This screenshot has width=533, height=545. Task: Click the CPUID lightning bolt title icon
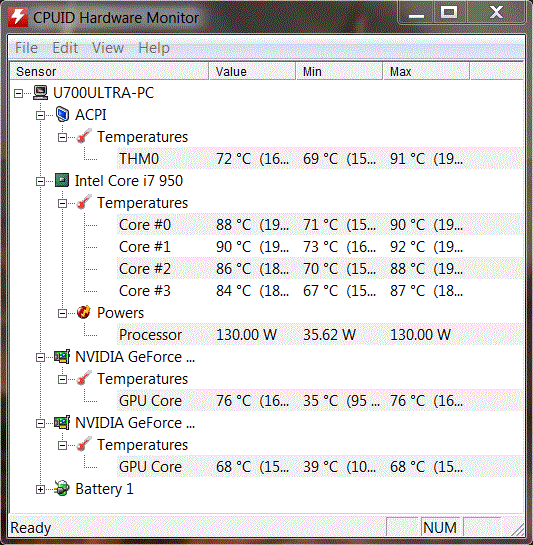[18, 17]
